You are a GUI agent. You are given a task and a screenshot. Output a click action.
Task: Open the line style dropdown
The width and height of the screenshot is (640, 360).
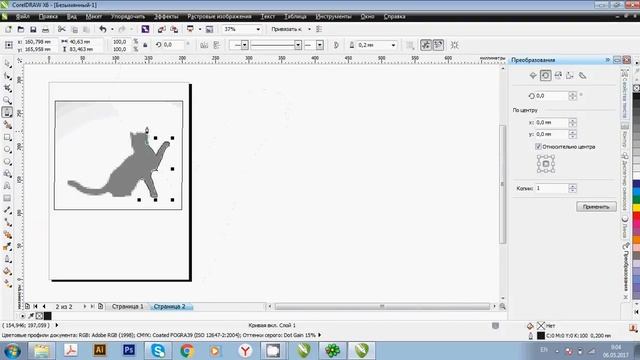[x=298, y=45]
